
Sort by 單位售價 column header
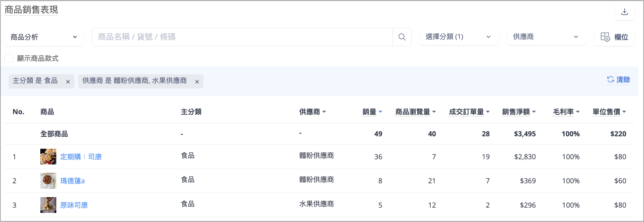pos(609,112)
